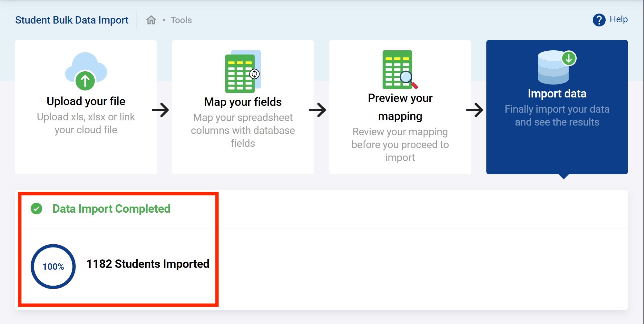Go to Preview your mapping step
The height and width of the screenshot is (324, 644).
pyautogui.click(x=400, y=107)
